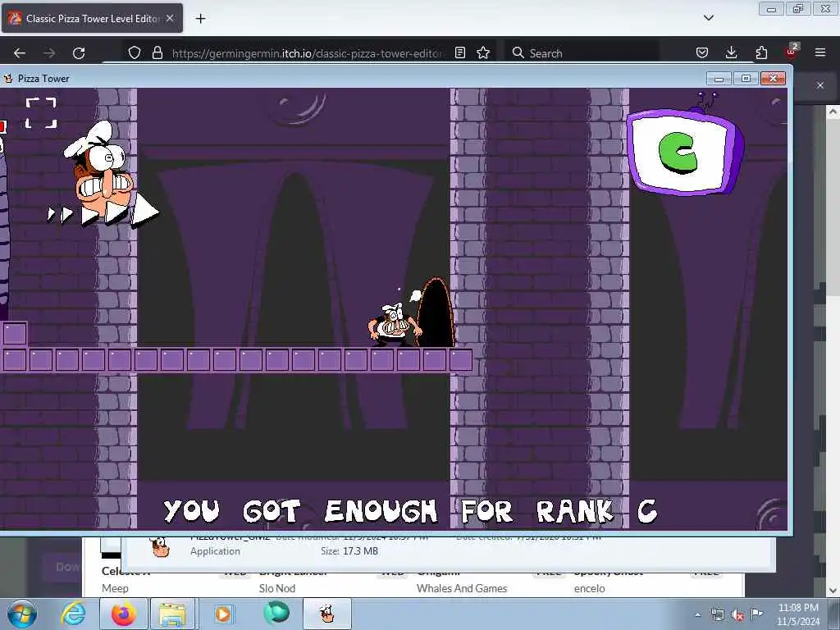Viewport: 840px width, 630px height.
Task: Click the Pizza Tower window title icon
Action: point(8,78)
